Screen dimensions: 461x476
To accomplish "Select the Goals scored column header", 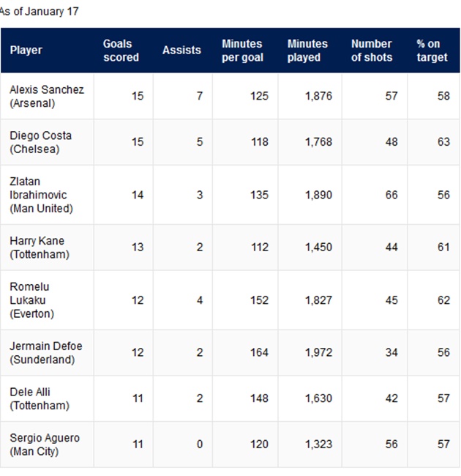I will tap(121, 51).
